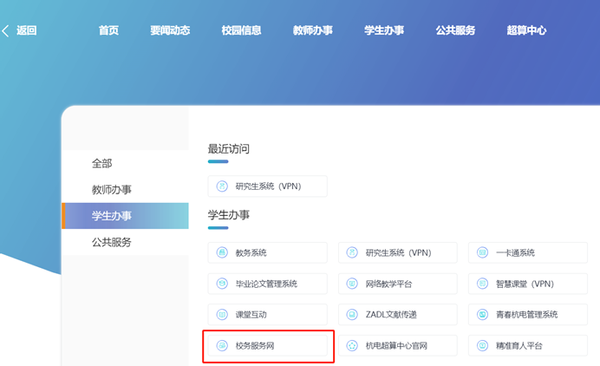
Task: Click the 精准育人平台 icon
Action: 482,346
